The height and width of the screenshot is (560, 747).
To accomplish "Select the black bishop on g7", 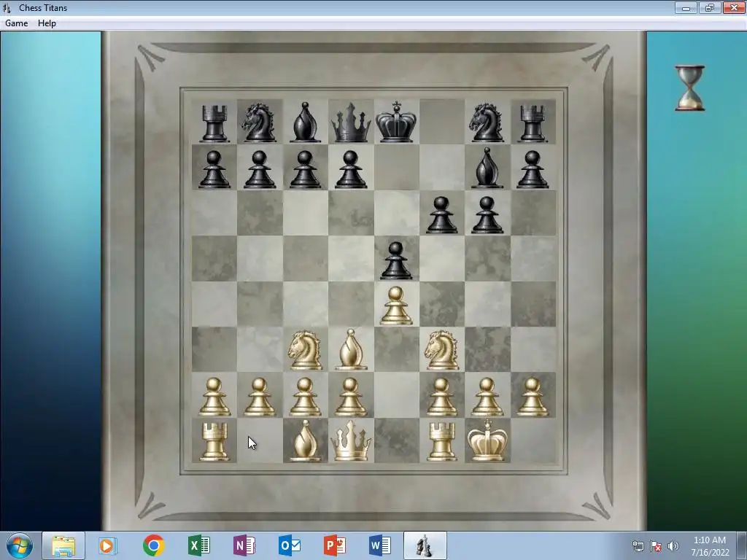I will pyautogui.click(x=487, y=168).
